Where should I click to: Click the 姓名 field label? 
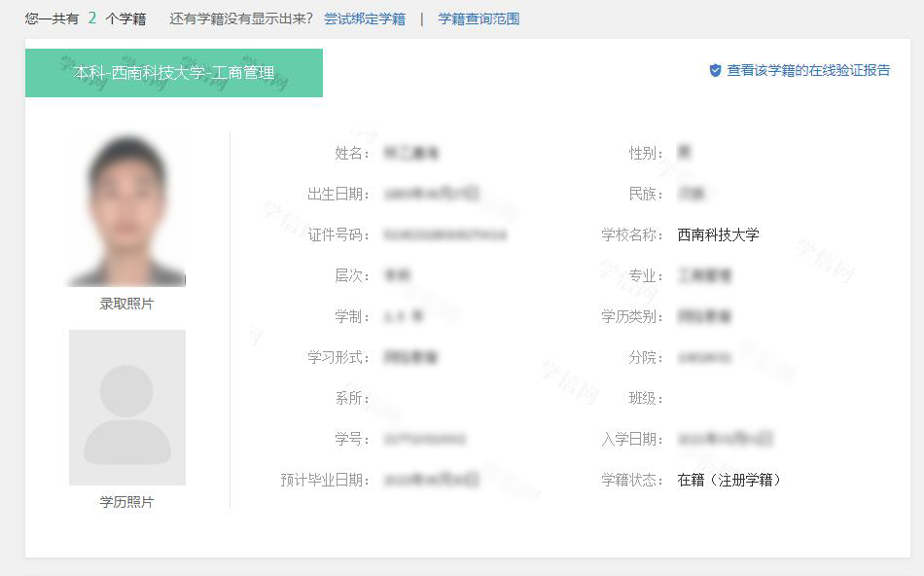[351, 153]
